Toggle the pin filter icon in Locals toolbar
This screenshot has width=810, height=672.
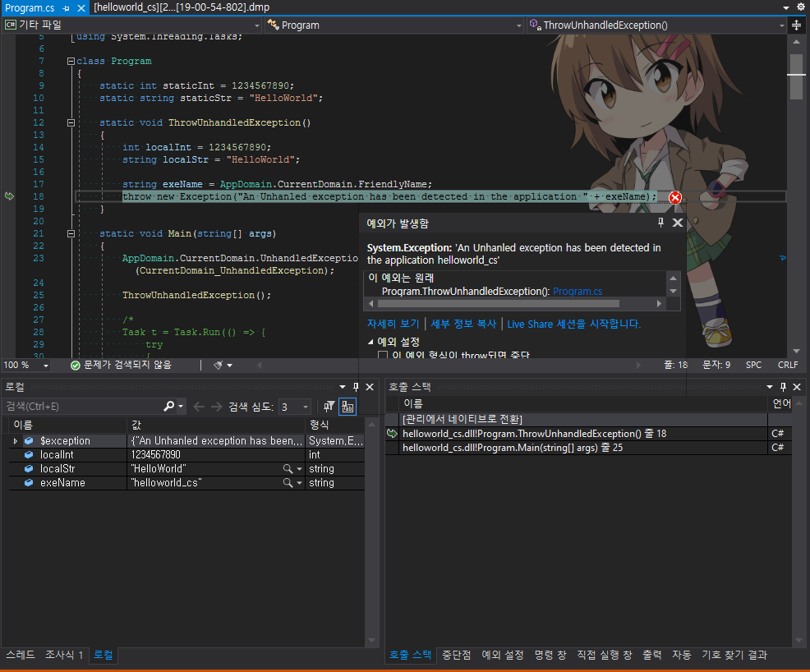point(329,407)
